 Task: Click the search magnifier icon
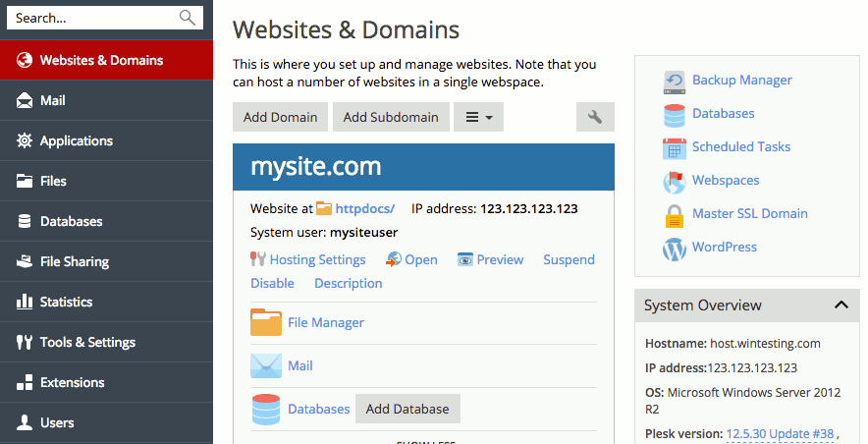coord(188,18)
